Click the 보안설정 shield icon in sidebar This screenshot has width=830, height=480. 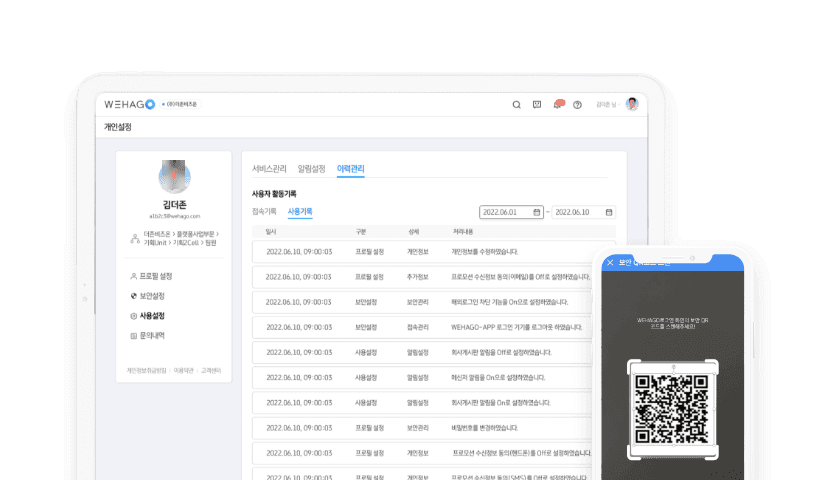point(133,296)
